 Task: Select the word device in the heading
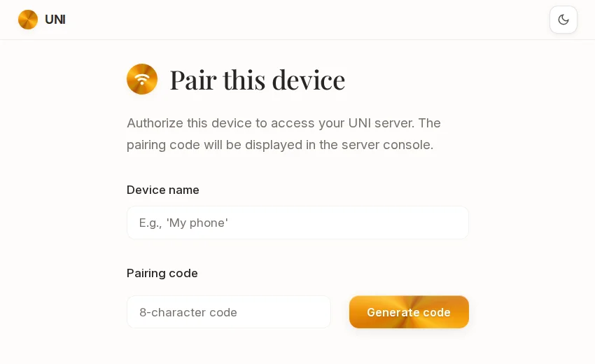309,80
